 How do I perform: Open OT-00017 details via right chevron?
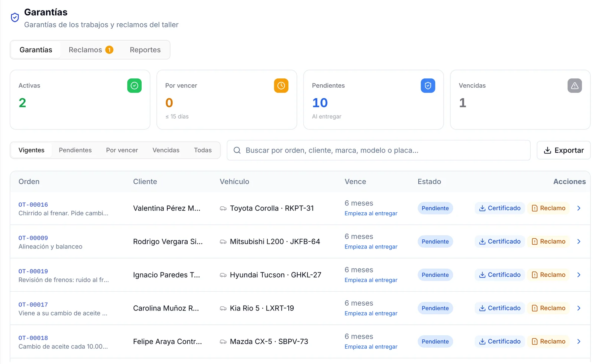pyautogui.click(x=579, y=308)
